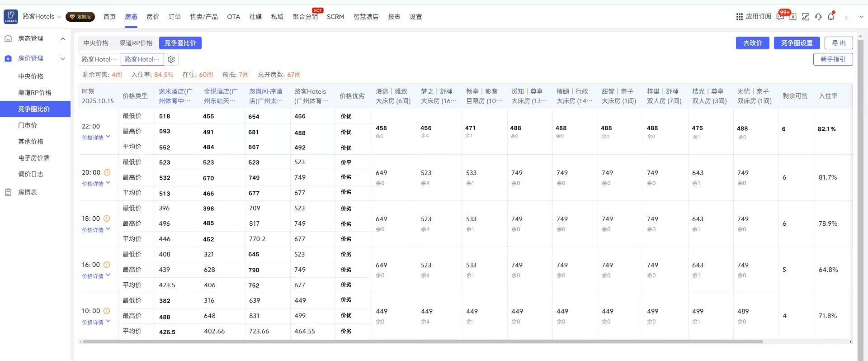868x361 pixels.
Task: Open customer service headset icon
Action: click(x=818, y=17)
